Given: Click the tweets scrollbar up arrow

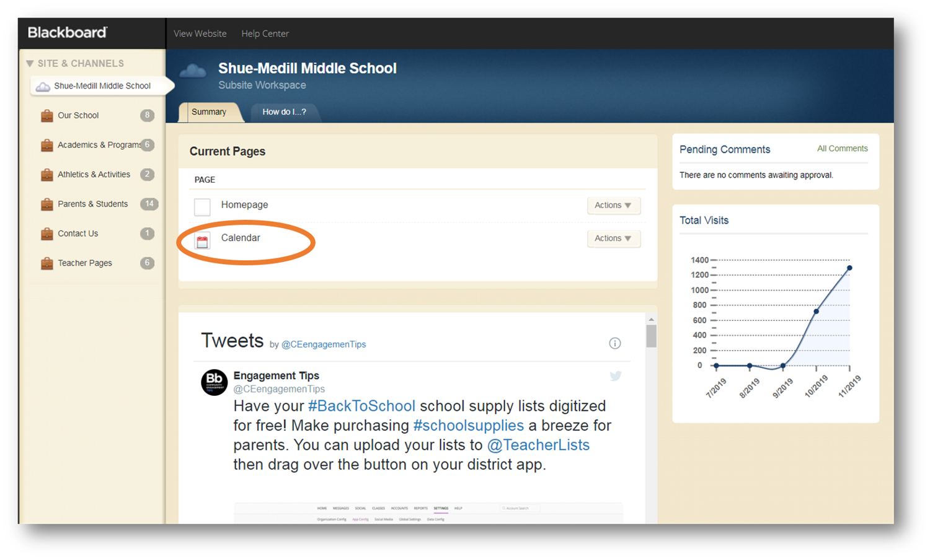Looking at the screenshot, I should click(x=651, y=320).
